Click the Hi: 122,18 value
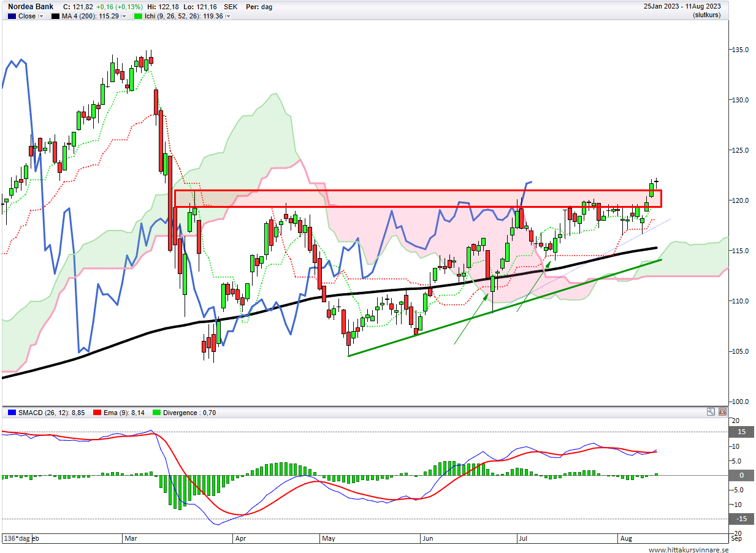Viewport: 756px width, 553px height. pyautogui.click(x=162, y=7)
